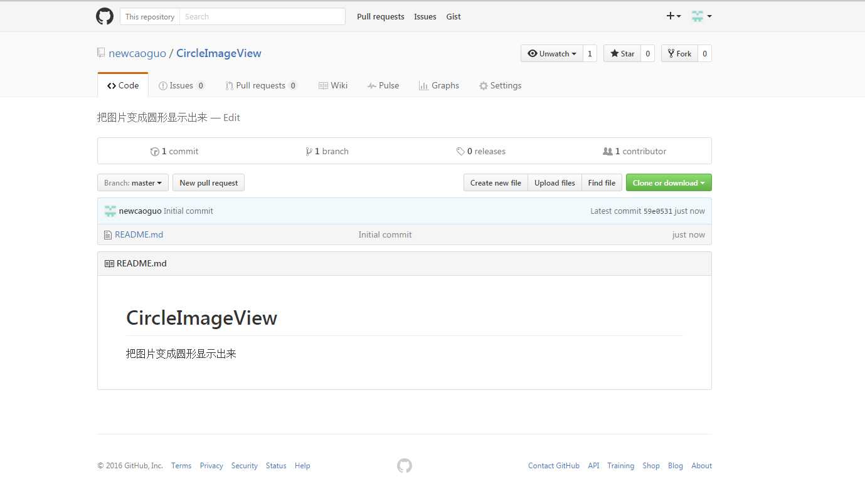Open the API footer link

[593, 466]
